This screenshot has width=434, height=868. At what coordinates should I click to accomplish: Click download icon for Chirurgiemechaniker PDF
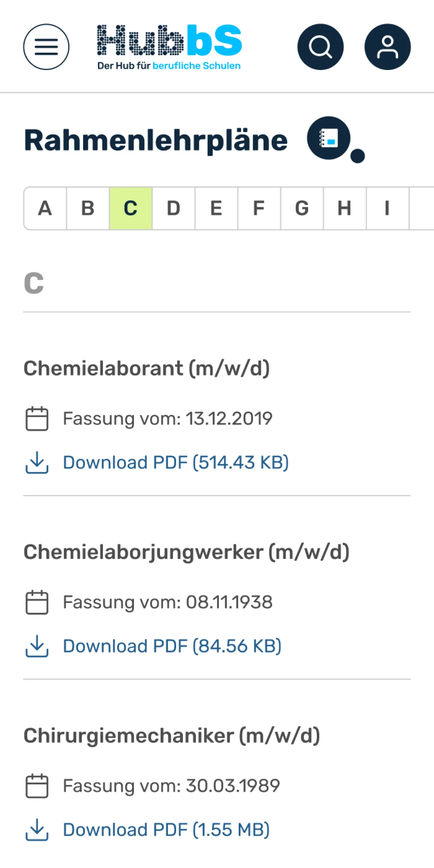pyautogui.click(x=37, y=830)
